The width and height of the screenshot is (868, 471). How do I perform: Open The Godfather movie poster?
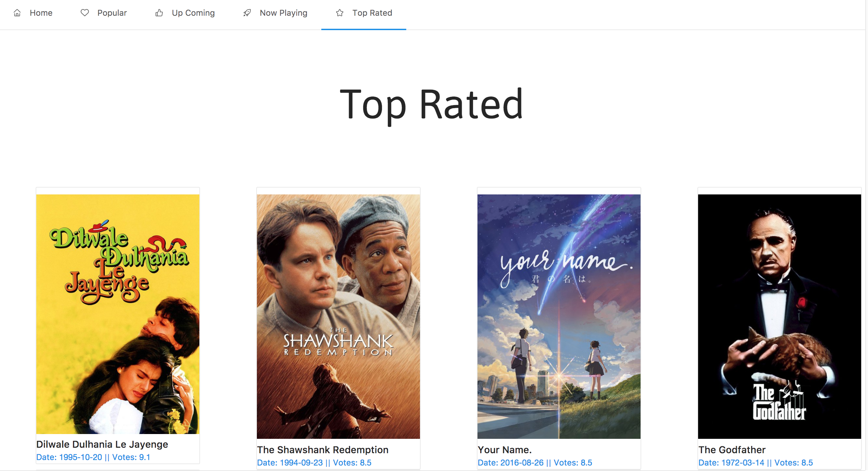pos(780,317)
